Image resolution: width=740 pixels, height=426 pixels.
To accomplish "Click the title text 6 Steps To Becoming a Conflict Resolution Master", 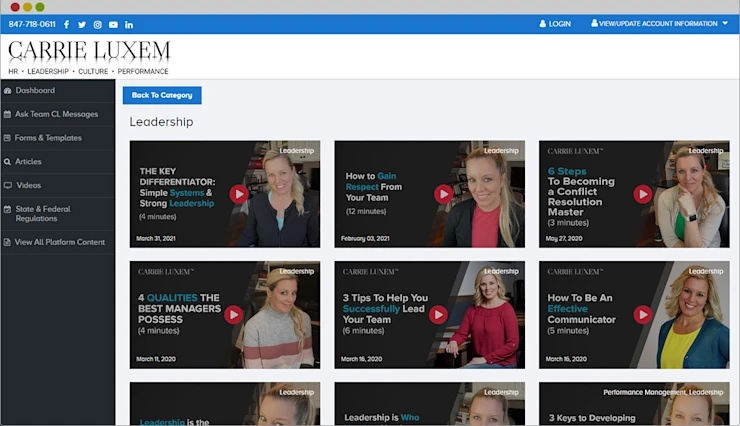I will pyautogui.click(x=581, y=192).
